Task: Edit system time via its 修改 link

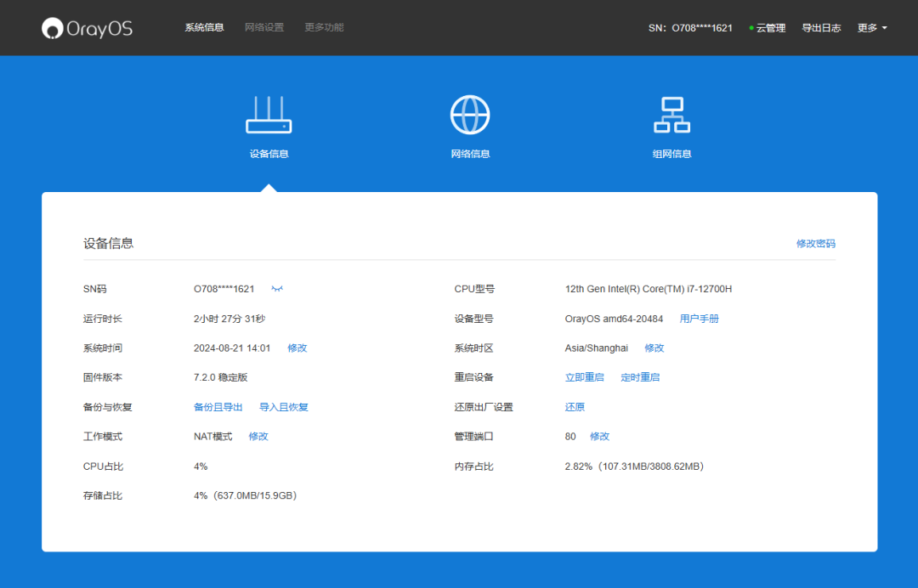Action: point(297,348)
